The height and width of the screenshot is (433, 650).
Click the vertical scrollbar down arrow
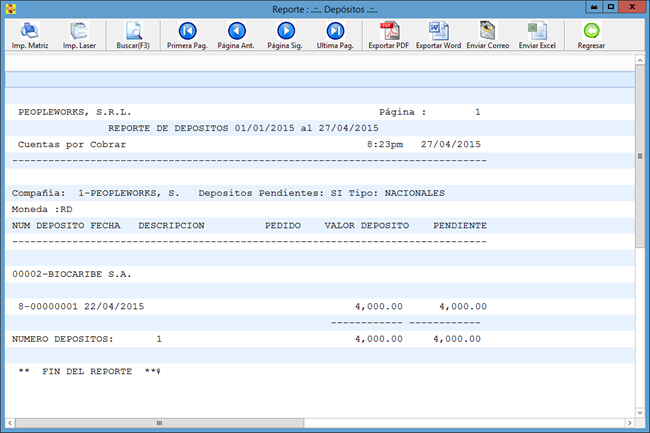tap(641, 409)
